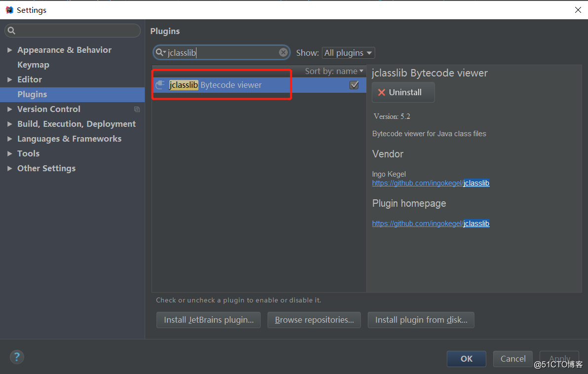Select jclasslib Bytecode viewer plugin row

(x=259, y=85)
